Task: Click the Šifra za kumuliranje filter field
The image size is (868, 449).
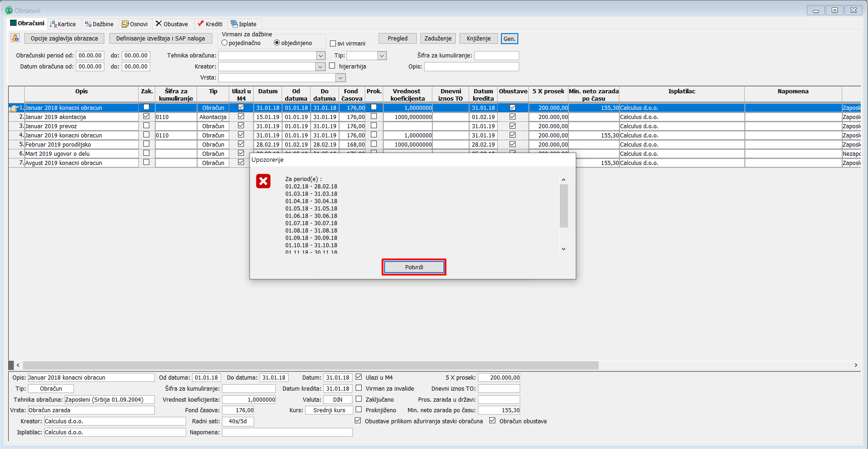Action: point(497,56)
